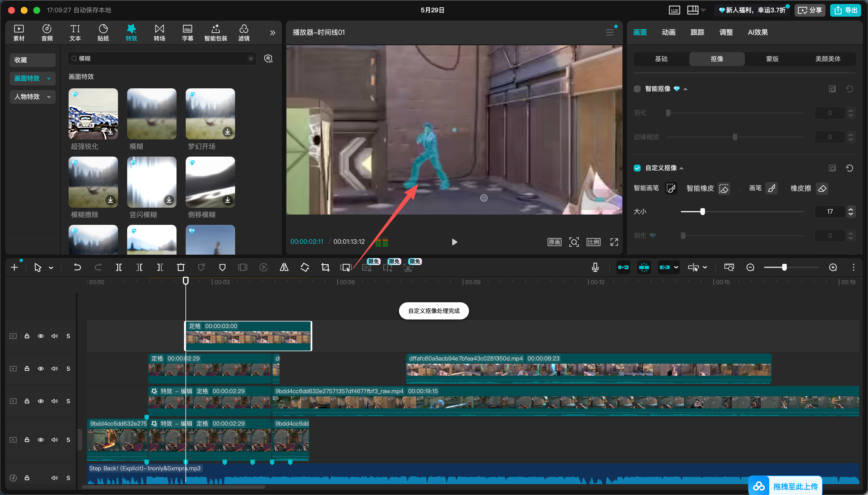Switch to the 动画 tab
The height and width of the screenshot is (495, 868).
[x=668, y=32]
